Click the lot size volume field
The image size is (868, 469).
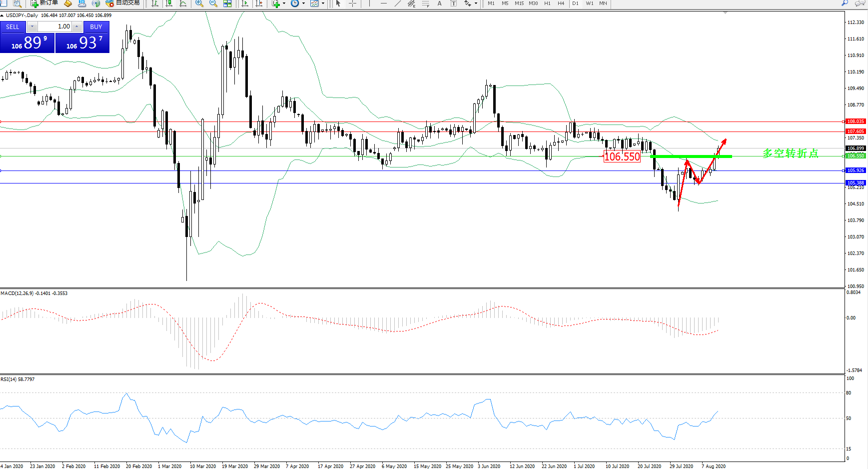tap(55, 26)
